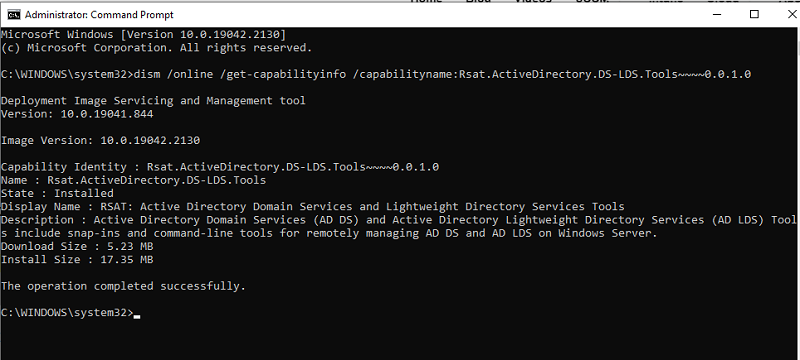
Task: Minimize the Administrator Command Prompt window
Action: [x=720, y=15]
